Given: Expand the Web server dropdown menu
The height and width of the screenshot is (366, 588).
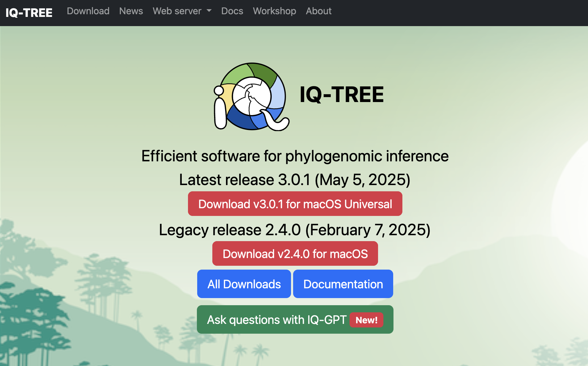Looking at the screenshot, I should pos(177,11).
